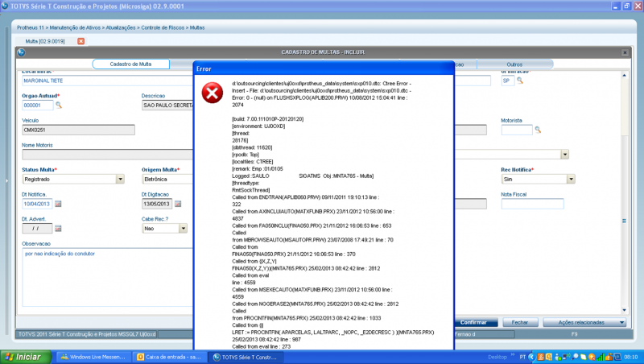This screenshot has width=644, height=364.
Task: Switch to Windows Live Messenger in taskbar
Action: click(x=93, y=357)
